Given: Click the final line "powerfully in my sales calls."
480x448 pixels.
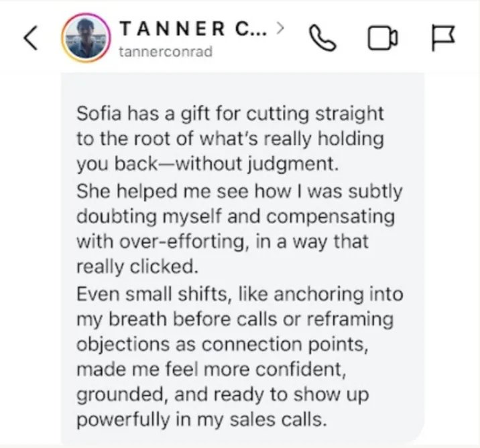Looking at the screenshot, I should coord(202,420).
